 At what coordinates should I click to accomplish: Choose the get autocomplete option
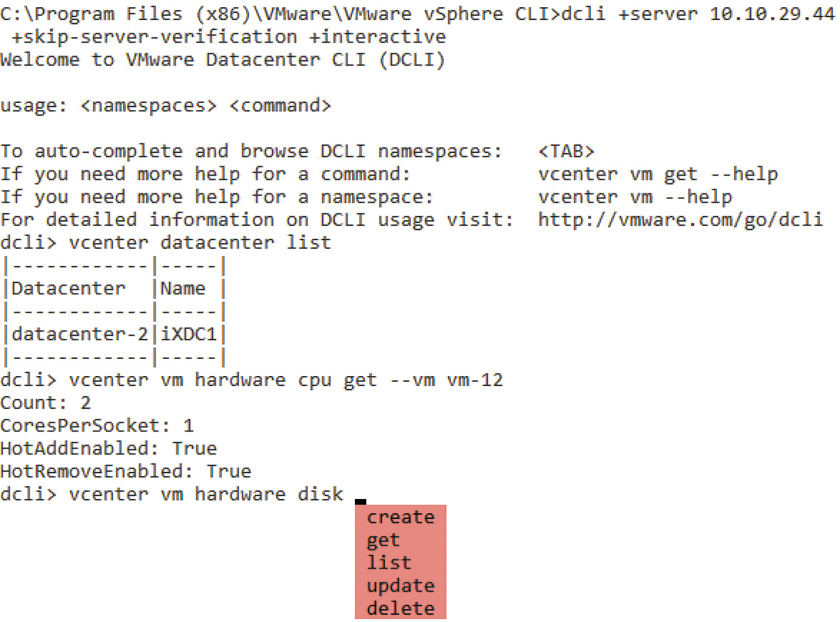[x=383, y=540]
